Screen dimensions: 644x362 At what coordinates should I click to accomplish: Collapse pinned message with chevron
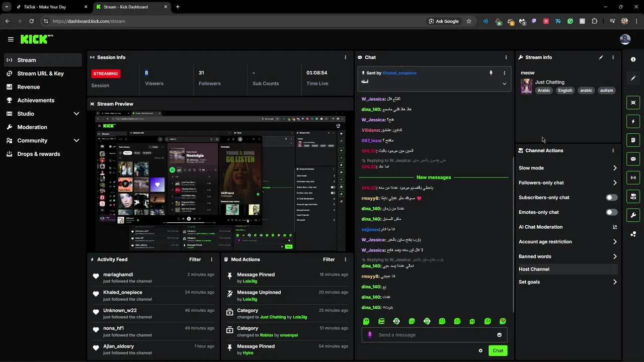click(504, 83)
